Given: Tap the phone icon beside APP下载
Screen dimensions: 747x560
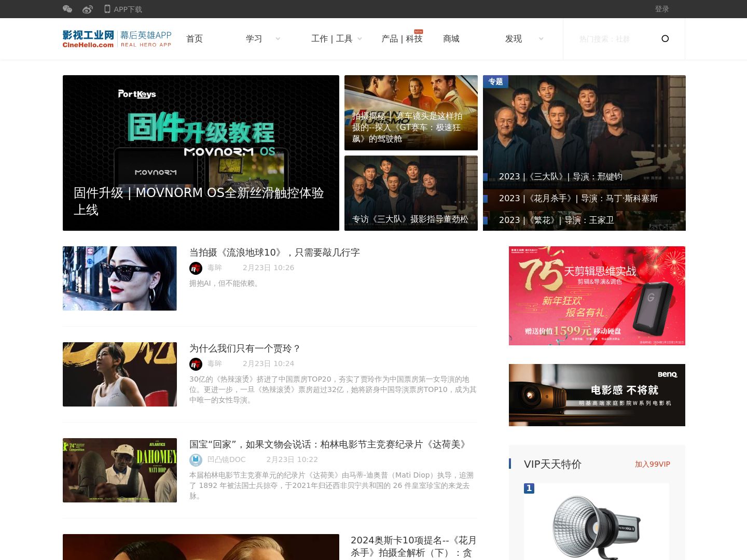Looking at the screenshot, I should pyautogui.click(x=107, y=9).
